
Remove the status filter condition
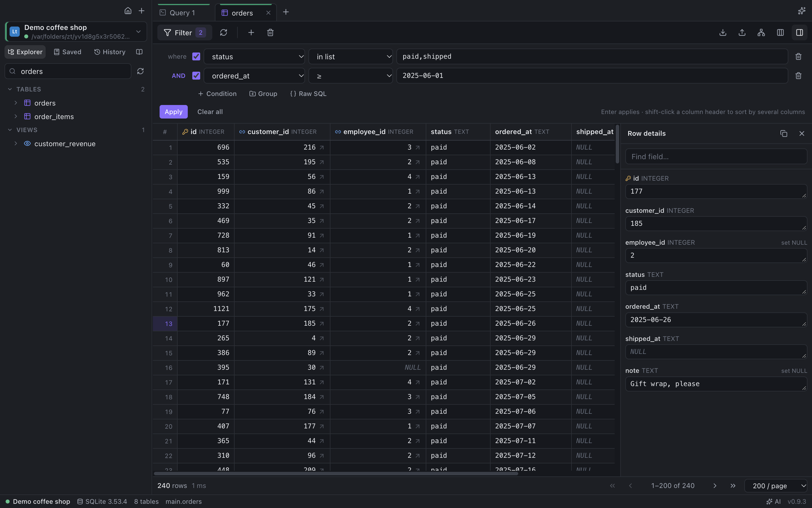798,56
